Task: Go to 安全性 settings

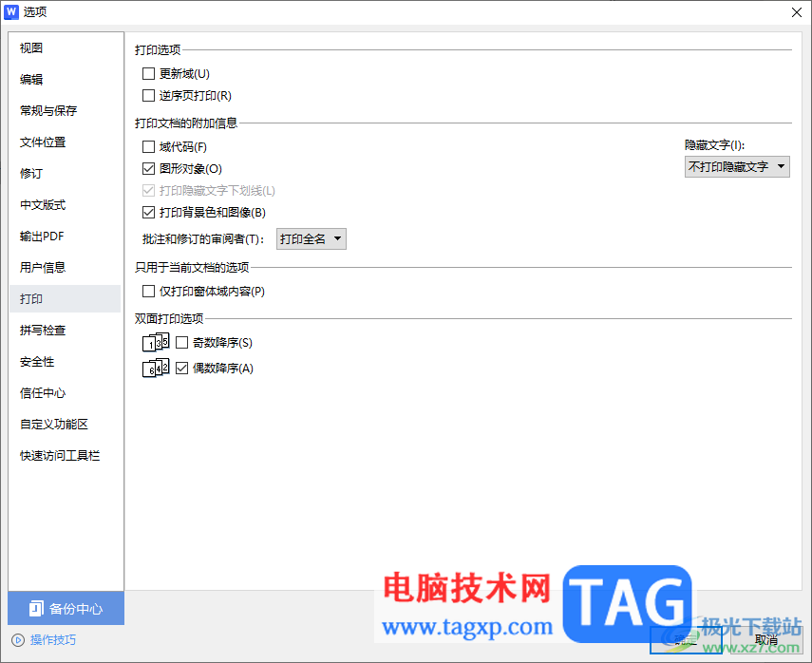Action: [66, 362]
